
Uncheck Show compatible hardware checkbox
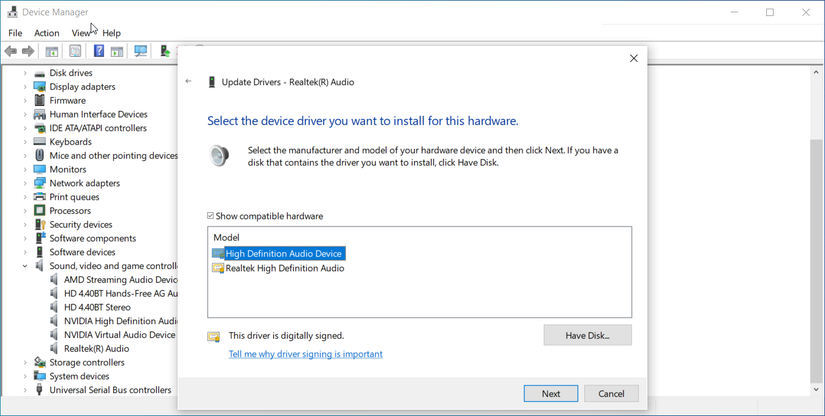(x=210, y=216)
